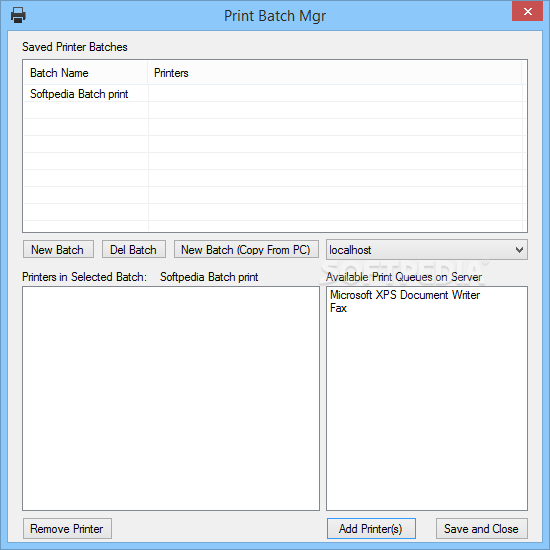Close the Print Batch Mgr window
Image resolution: width=550 pixels, height=550 pixels.
(527, 11)
